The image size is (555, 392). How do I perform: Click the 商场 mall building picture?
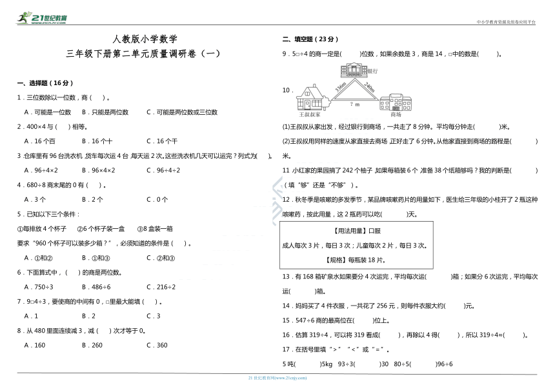coord(396,102)
